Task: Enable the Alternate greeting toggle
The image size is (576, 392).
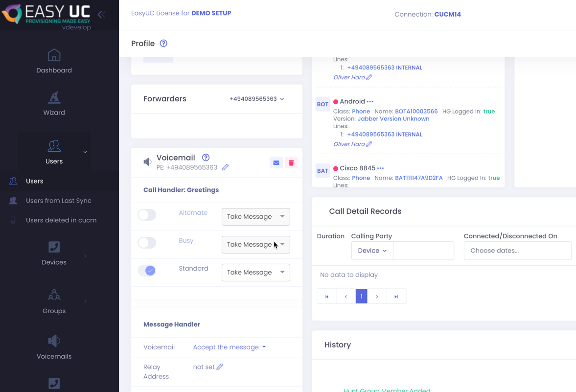Action: tap(147, 215)
